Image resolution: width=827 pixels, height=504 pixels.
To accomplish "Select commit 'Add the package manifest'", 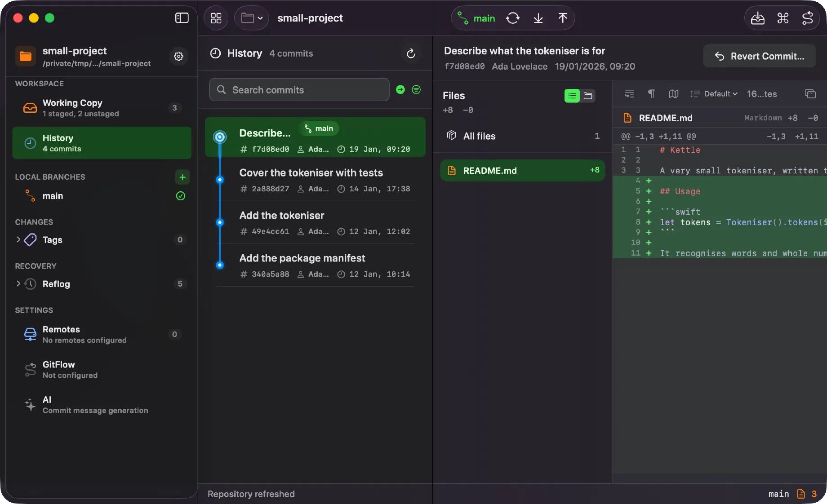I will click(x=315, y=265).
